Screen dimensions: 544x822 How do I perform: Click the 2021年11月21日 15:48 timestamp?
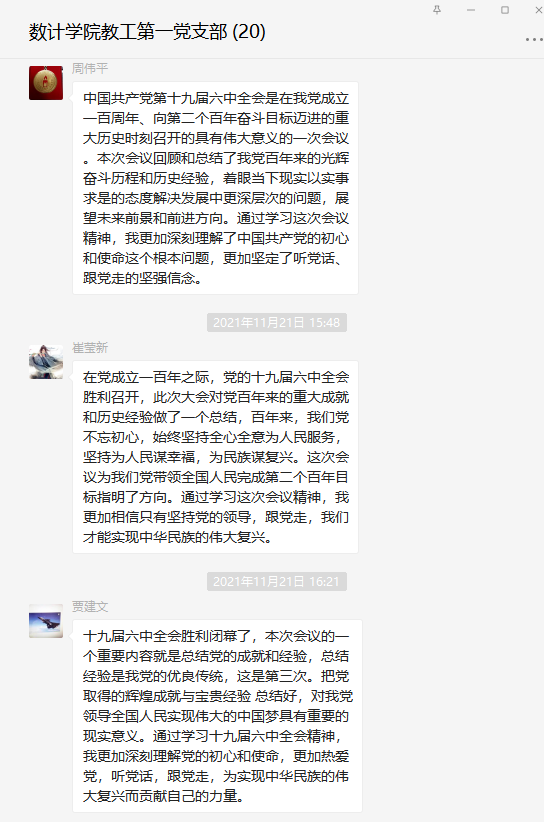pos(277,322)
